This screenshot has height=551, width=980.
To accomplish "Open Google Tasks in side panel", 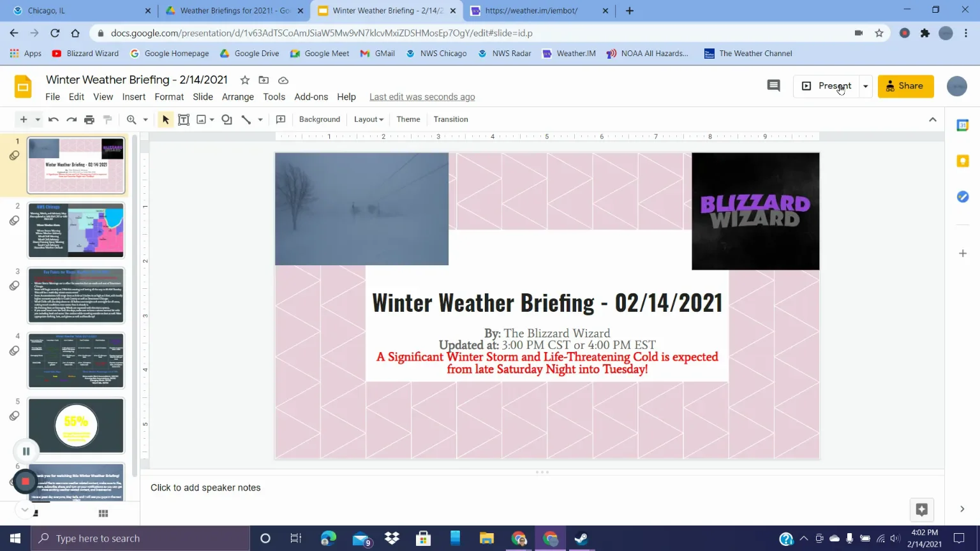I will point(963,197).
